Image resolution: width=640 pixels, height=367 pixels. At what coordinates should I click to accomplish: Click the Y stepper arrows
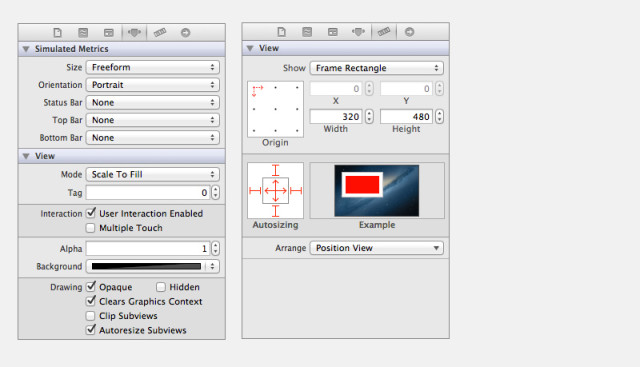coord(440,89)
